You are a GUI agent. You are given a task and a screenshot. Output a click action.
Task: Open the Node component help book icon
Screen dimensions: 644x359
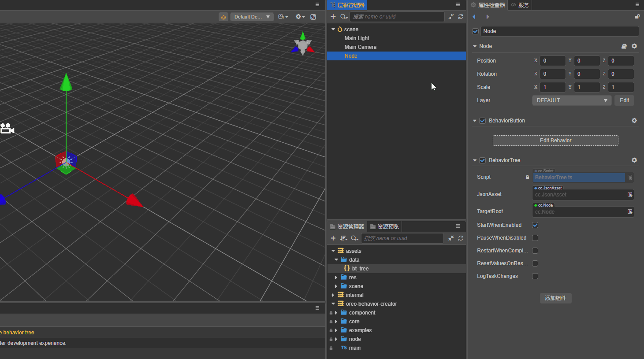(x=624, y=46)
